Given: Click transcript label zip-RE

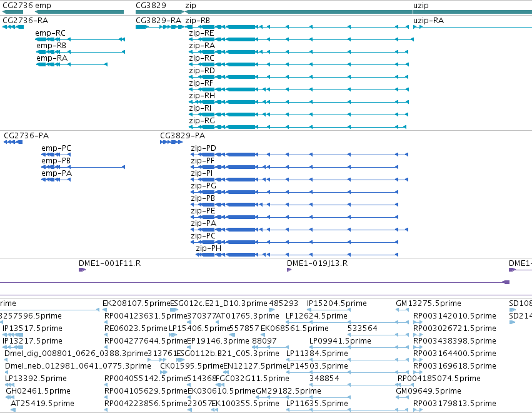Looking at the screenshot, I should [201, 33].
